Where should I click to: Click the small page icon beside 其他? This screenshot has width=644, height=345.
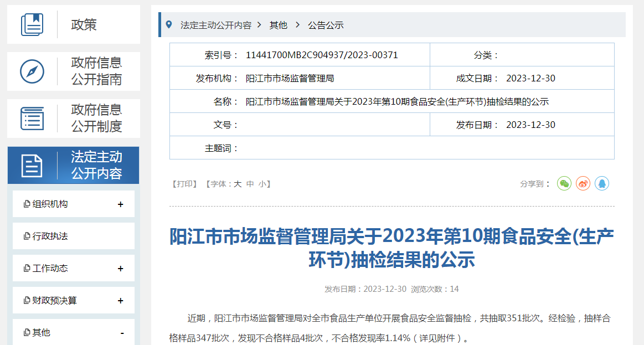[x=27, y=332]
